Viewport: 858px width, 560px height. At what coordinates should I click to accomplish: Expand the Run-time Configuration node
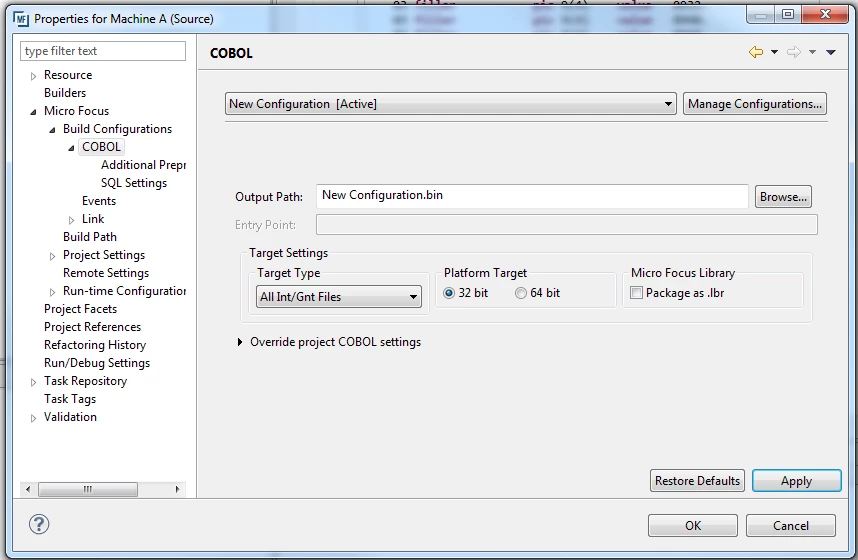tap(52, 292)
